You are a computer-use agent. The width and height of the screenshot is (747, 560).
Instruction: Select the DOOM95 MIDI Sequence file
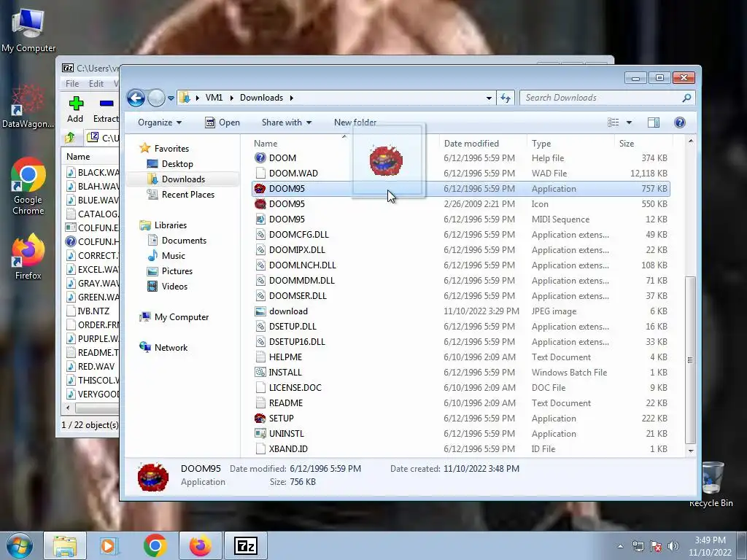coord(287,219)
